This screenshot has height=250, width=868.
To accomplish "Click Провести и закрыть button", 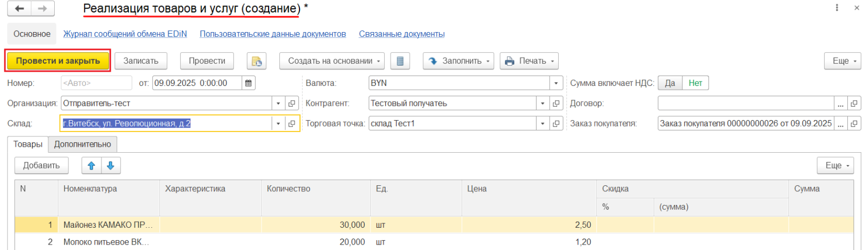I will (58, 61).
